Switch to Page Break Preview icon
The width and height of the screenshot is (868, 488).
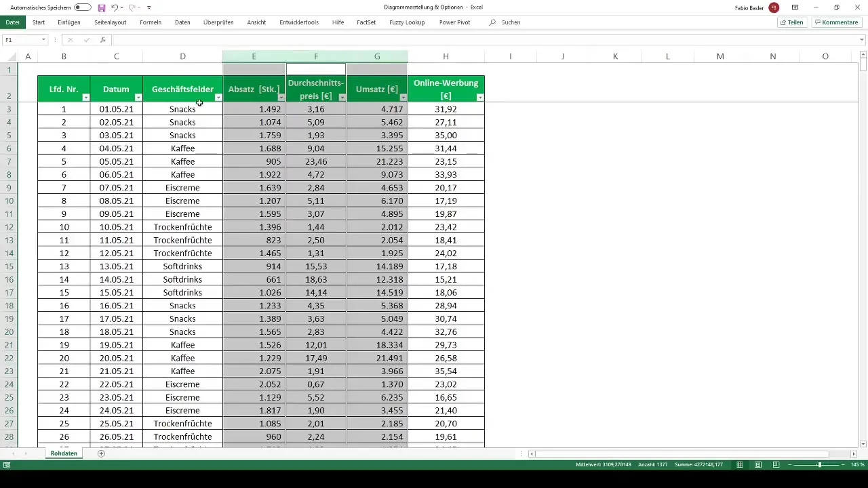(x=775, y=465)
